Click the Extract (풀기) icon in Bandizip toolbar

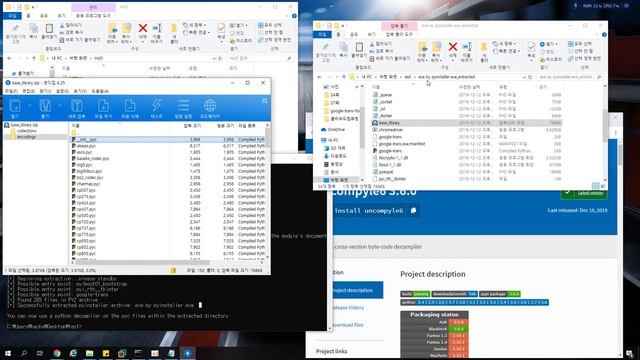45,106
